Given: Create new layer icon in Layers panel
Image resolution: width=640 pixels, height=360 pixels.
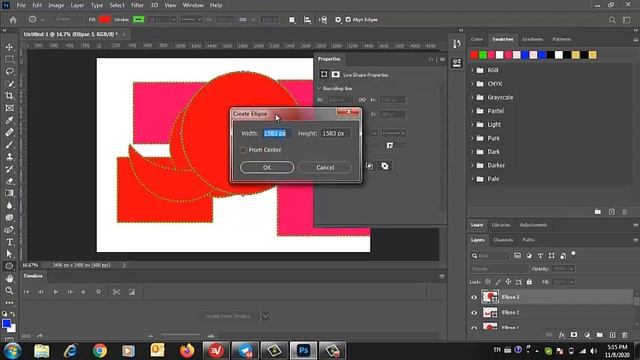Looking at the screenshot, I should (x=612, y=335).
